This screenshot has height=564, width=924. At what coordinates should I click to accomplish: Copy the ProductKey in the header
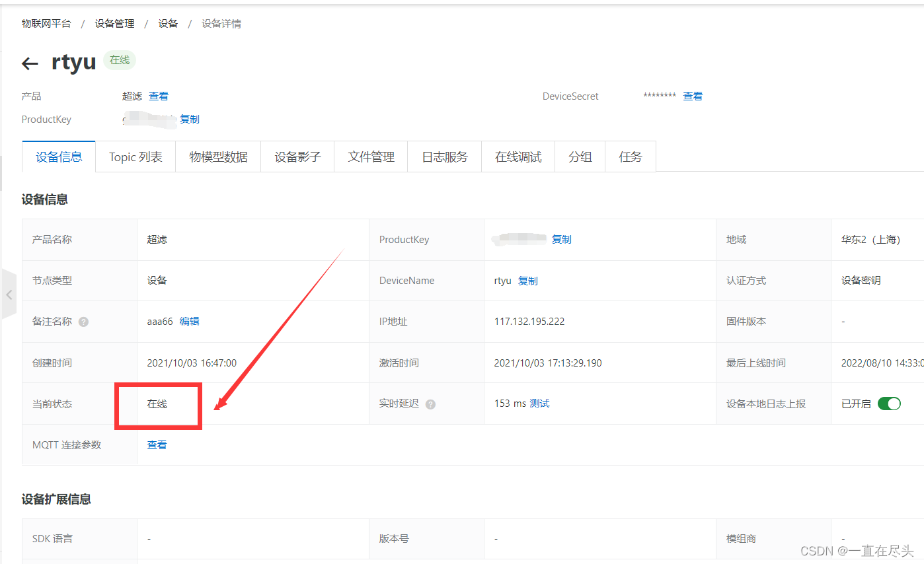tap(190, 120)
